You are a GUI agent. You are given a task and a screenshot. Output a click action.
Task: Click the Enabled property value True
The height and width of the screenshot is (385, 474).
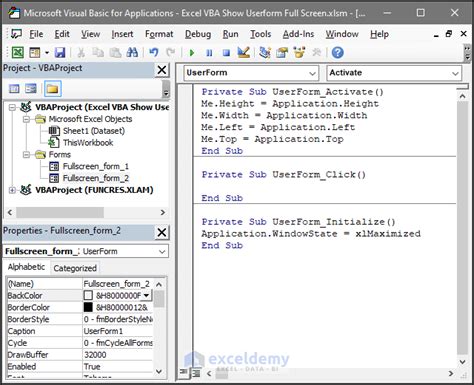(x=118, y=367)
